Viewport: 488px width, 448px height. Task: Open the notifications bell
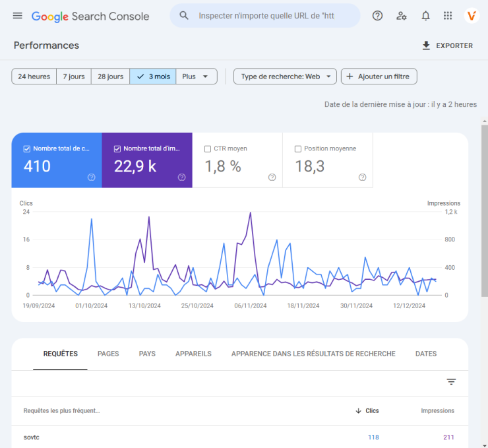click(425, 16)
